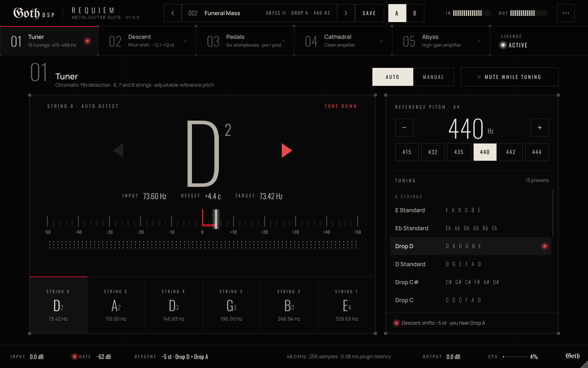588x368 pixels.
Task: Set reference pitch to 440 Hz
Action: click(485, 152)
